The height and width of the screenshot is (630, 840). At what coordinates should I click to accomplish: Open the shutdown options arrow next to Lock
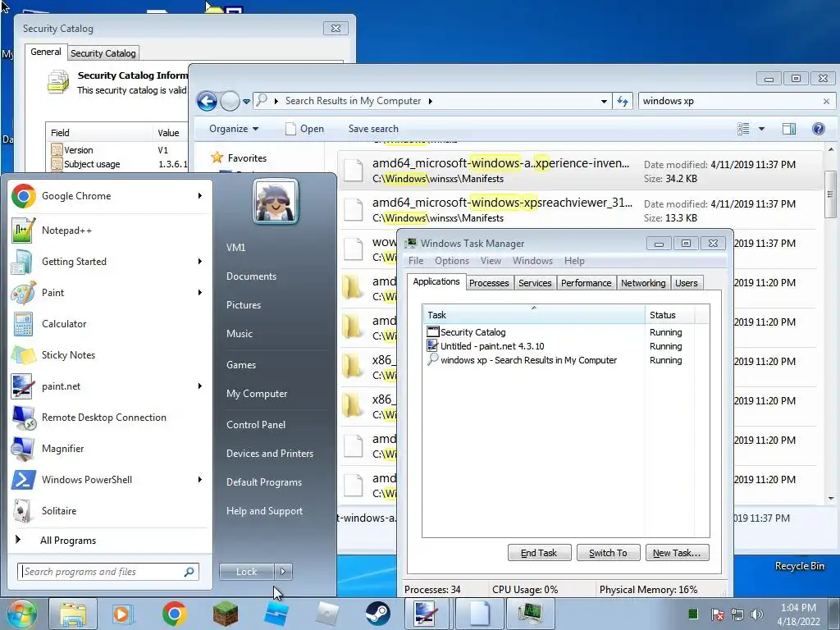[x=283, y=572]
